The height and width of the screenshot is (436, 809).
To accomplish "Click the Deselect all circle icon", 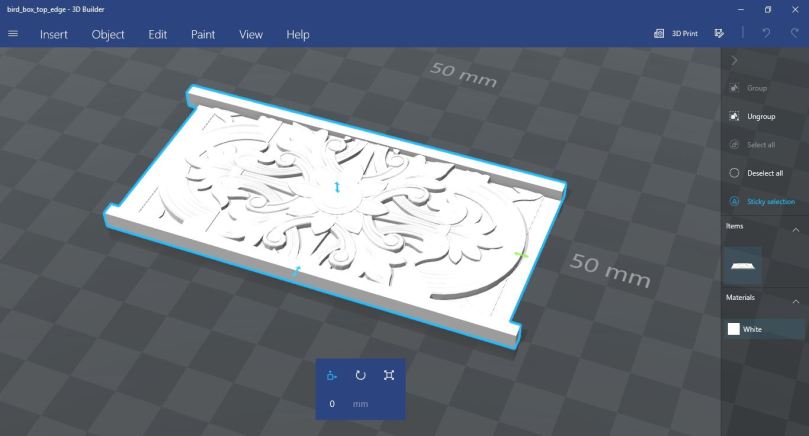I will point(734,173).
